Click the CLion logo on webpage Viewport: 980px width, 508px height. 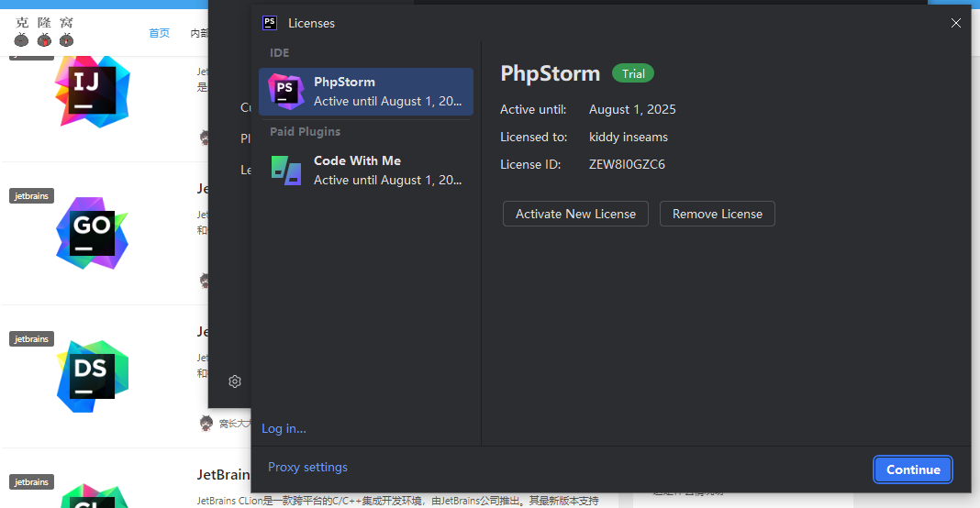point(95,497)
